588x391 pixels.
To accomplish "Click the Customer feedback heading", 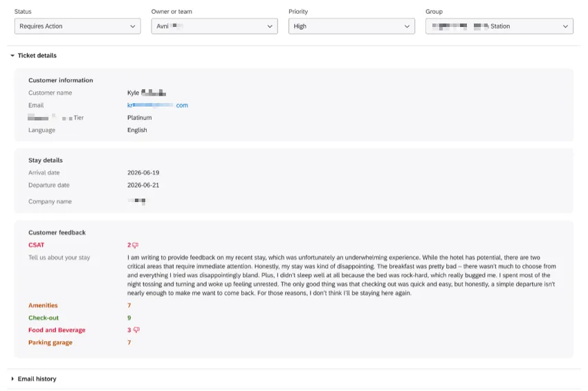I will click(x=57, y=233).
